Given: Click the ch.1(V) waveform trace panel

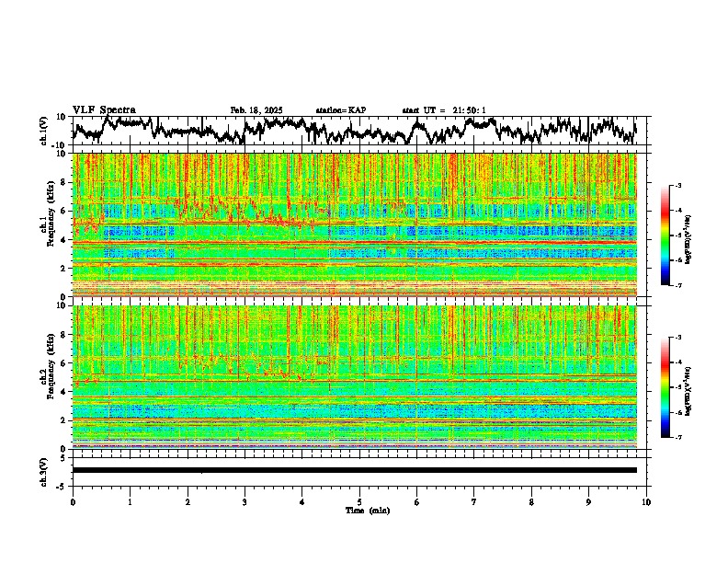Looking at the screenshot, I should [361, 131].
